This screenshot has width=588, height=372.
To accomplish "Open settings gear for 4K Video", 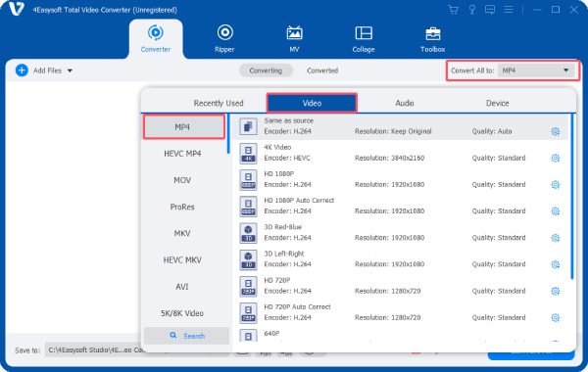I will [556, 158].
